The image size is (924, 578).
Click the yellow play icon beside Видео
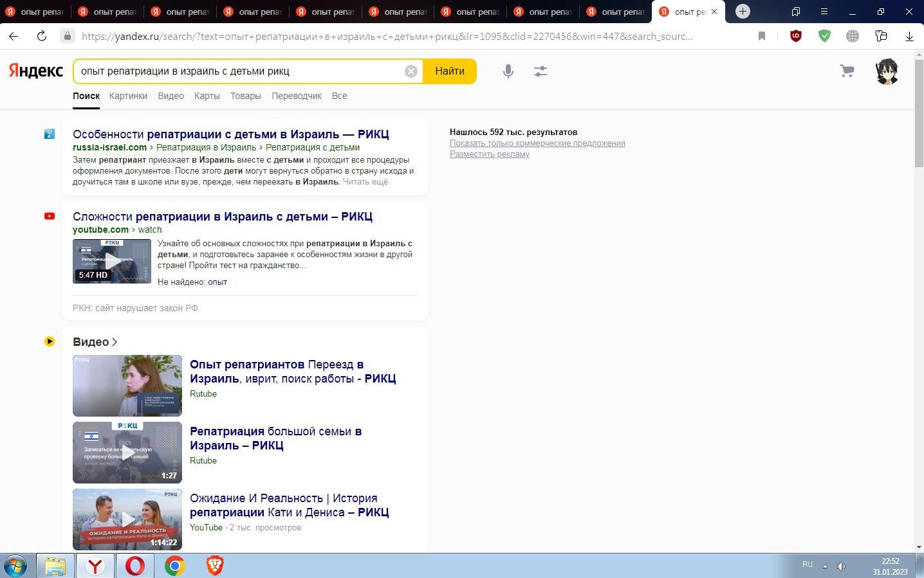pyautogui.click(x=50, y=341)
